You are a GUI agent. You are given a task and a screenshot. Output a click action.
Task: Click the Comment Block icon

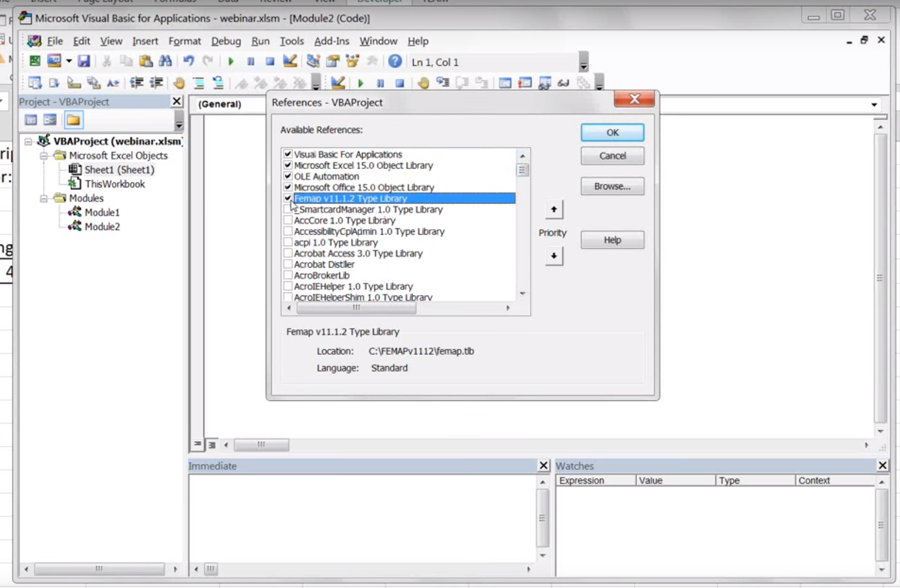tap(199, 83)
